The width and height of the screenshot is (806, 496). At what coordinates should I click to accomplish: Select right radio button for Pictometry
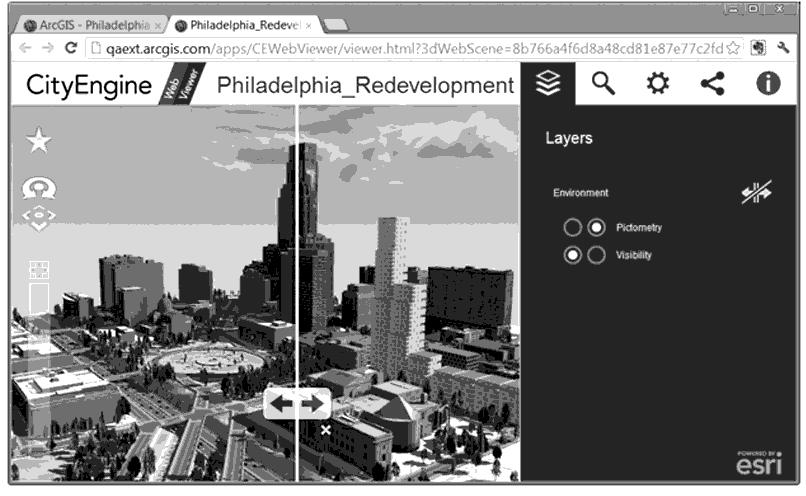click(x=596, y=227)
